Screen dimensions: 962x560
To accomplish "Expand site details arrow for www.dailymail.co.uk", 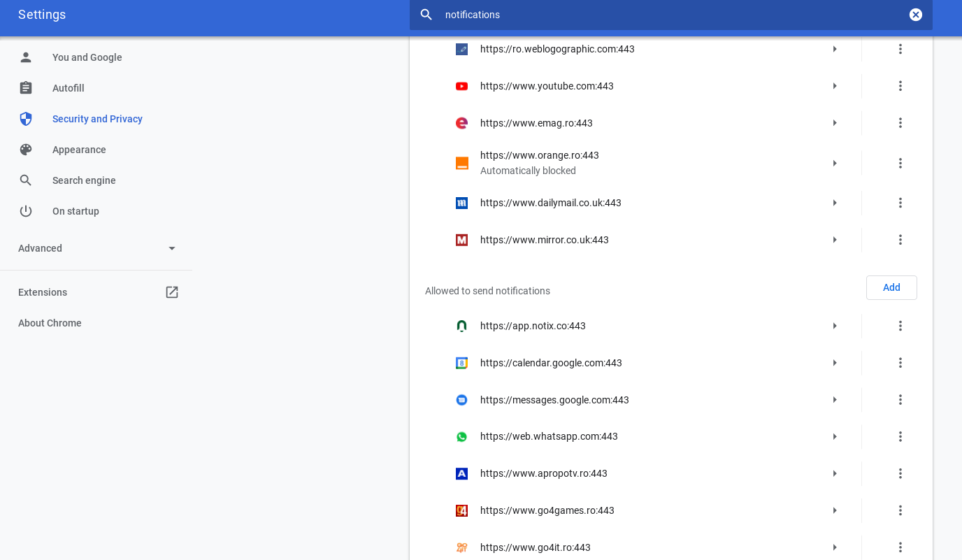I will click(x=835, y=203).
